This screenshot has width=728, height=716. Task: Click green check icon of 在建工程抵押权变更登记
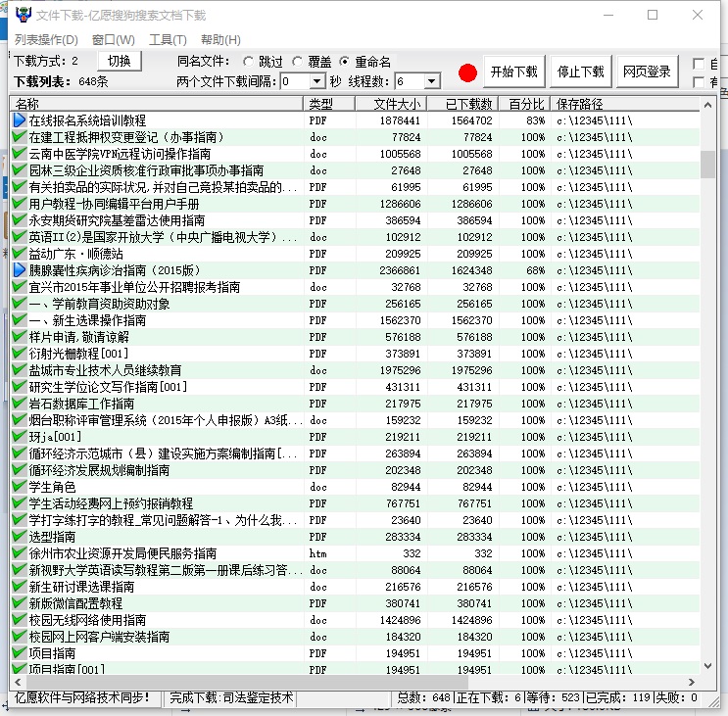pos(20,137)
